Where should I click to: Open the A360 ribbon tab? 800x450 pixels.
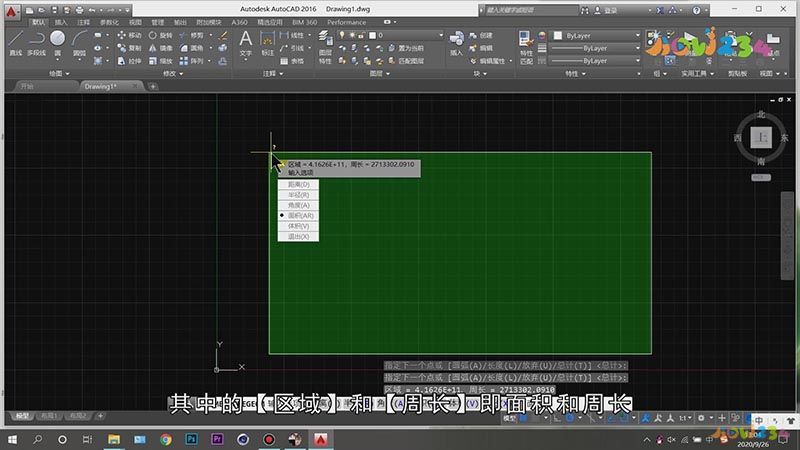pyautogui.click(x=239, y=22)
